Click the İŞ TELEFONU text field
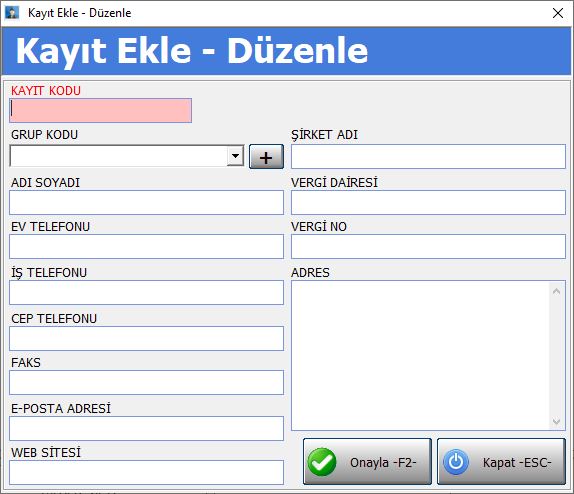This screenshot has width=574, height=494. pyautogui.click(x=146, y=293)
